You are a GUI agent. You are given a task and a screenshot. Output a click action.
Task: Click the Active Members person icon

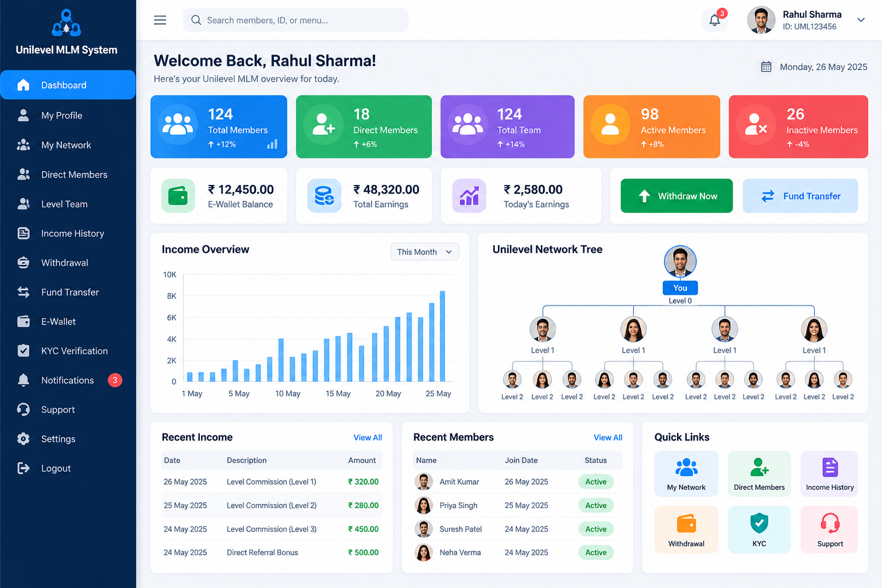point(610,123)
